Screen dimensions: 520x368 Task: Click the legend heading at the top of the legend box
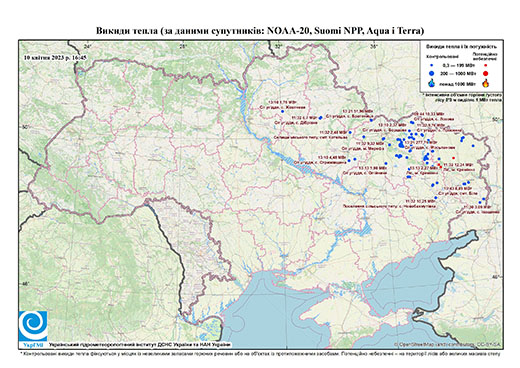462,47
